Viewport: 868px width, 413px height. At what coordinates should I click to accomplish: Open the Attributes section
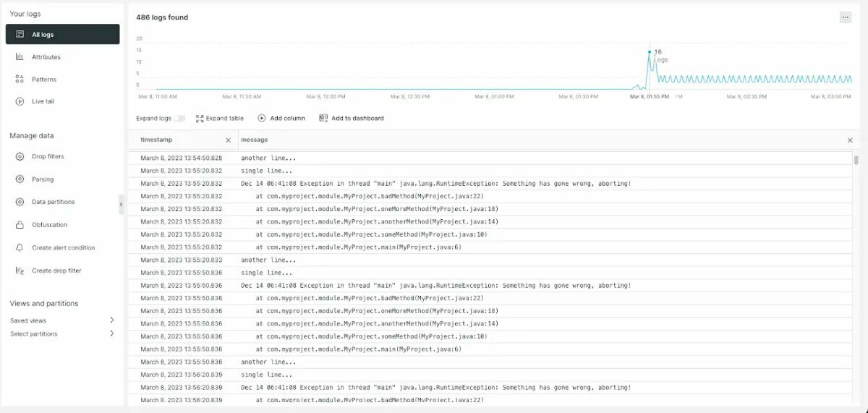[x=46, y=56]
